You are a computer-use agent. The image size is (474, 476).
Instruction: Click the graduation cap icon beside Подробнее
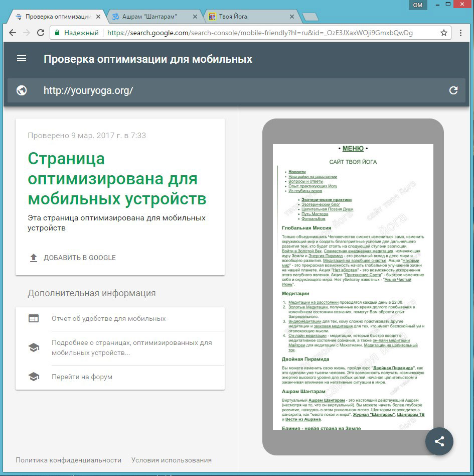34,347
